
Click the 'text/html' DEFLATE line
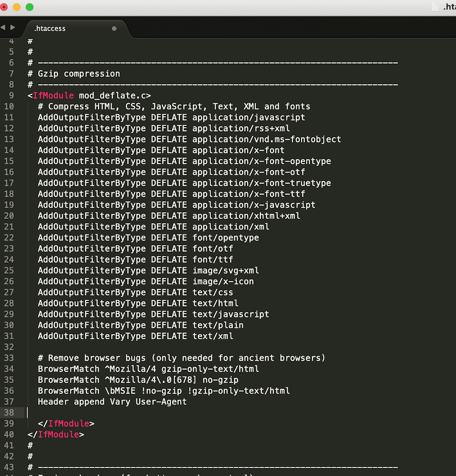pos(138,303)
